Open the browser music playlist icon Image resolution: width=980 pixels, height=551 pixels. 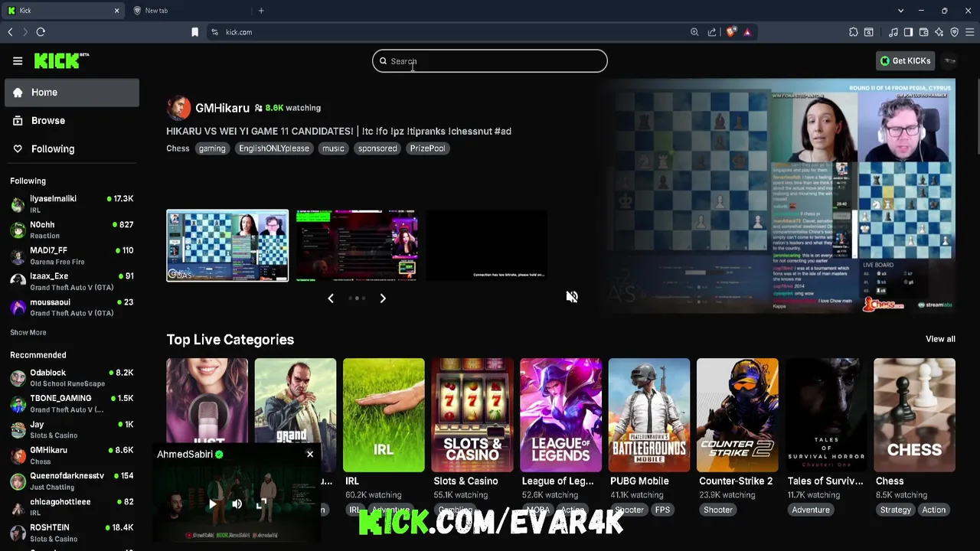[x=893, y=32]
